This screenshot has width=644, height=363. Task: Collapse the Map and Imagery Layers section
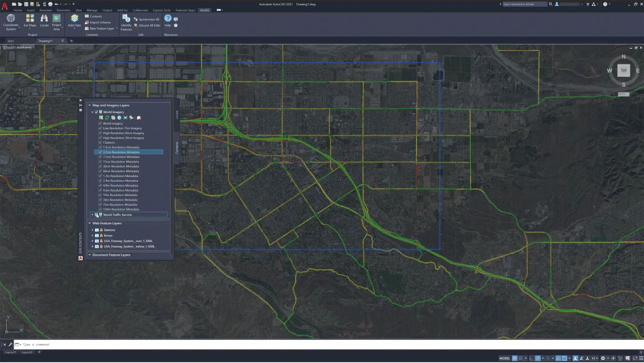90,106
